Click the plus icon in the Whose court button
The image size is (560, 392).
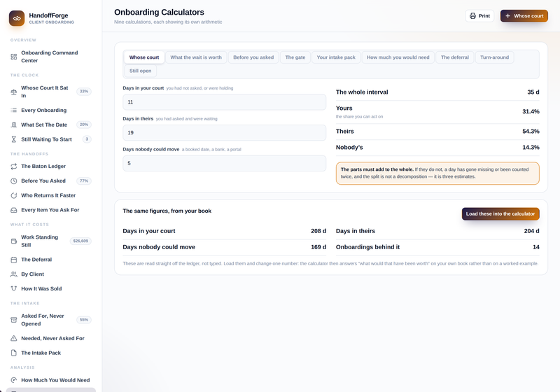507,16
